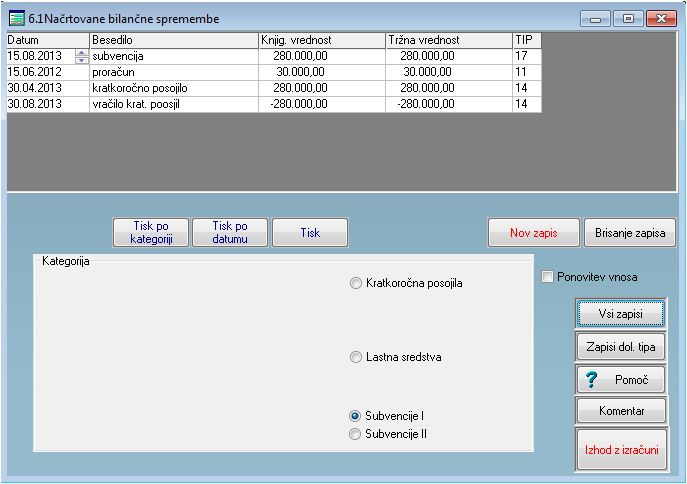Create a new record with Nov zapis
Image resolution: width=687 pixels, height=484 pixels.
(533, 233)
